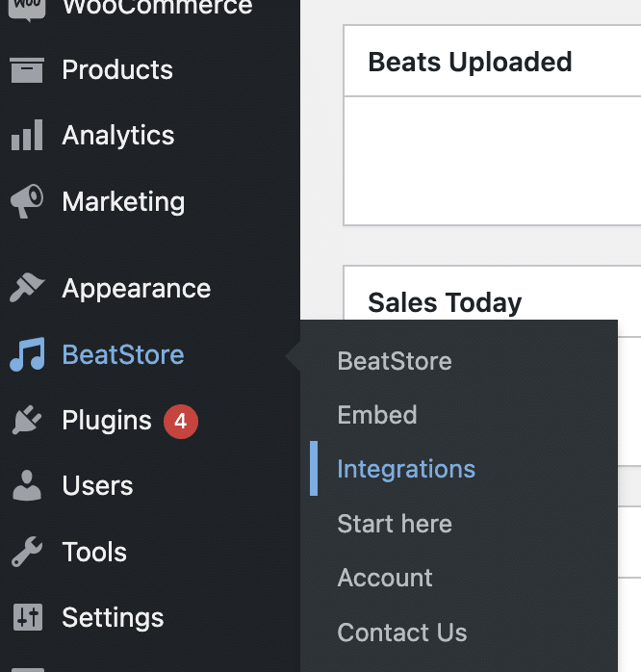Click the Settings sliders icon

pos(27,617)
